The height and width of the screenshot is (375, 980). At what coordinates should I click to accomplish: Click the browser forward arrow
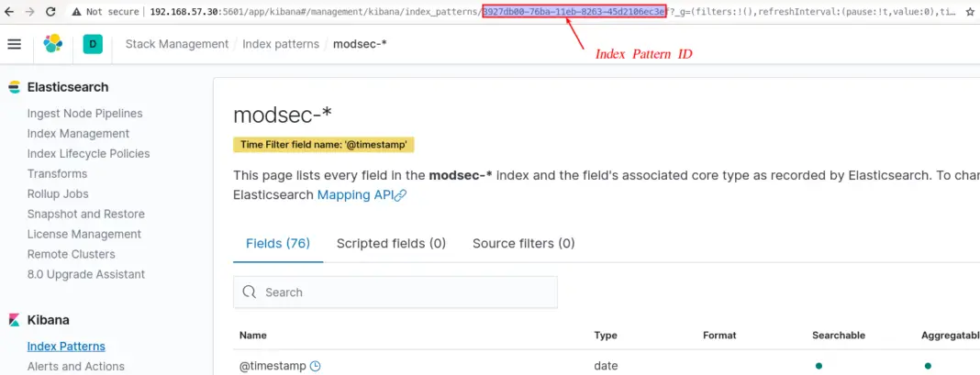tap(31, 12)
